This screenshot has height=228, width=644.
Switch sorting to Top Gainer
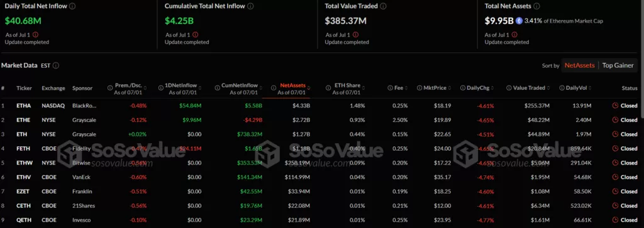[618, 65]
